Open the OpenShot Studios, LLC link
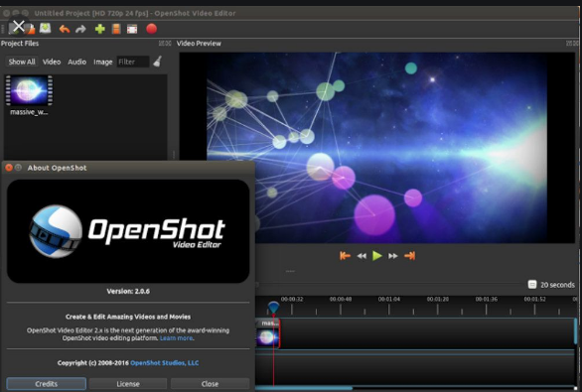Viewport: 582px width, 392px height. click(165, 362)
